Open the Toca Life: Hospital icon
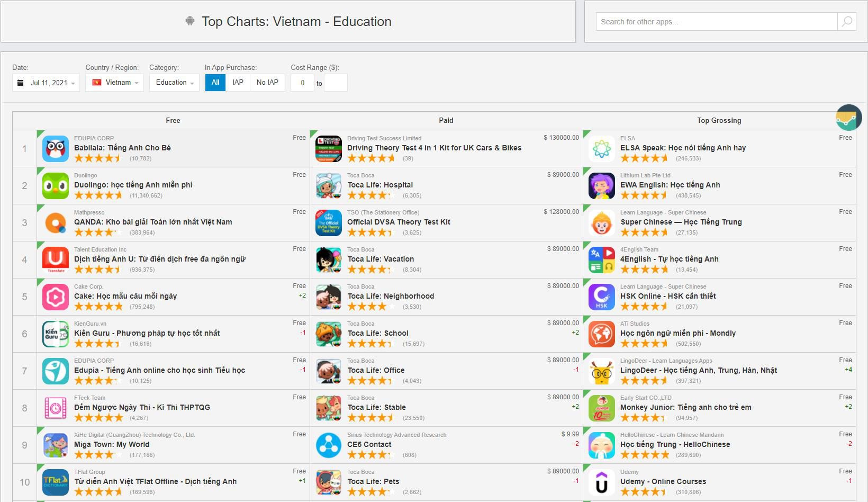 tap(329, 186)
